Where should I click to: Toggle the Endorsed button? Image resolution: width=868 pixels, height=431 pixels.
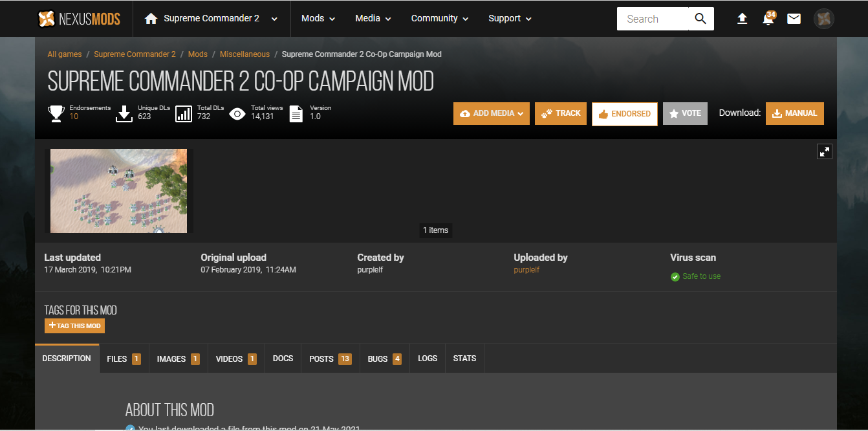pyautogui.click(x=625, y=114)
